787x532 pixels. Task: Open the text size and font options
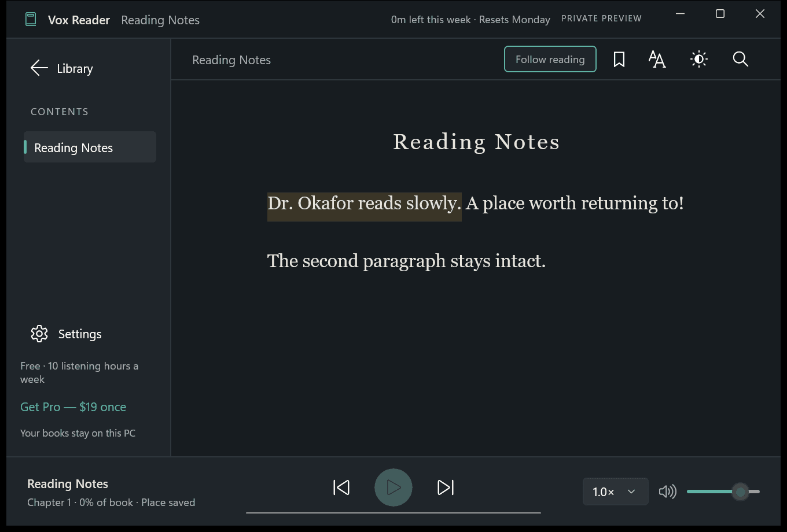coord(657,59)
